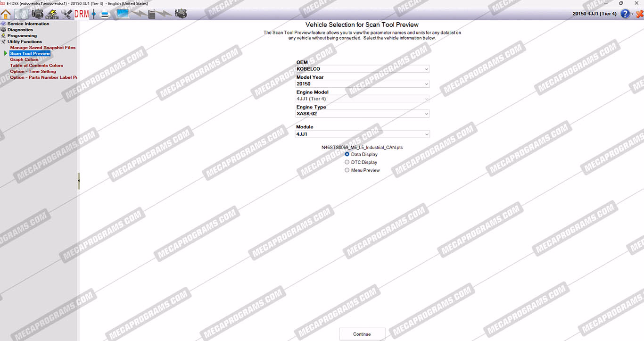The height and width of the screenshot is (341, 644).
Task: Select the Data Display radio button
Action: point(347,154)
